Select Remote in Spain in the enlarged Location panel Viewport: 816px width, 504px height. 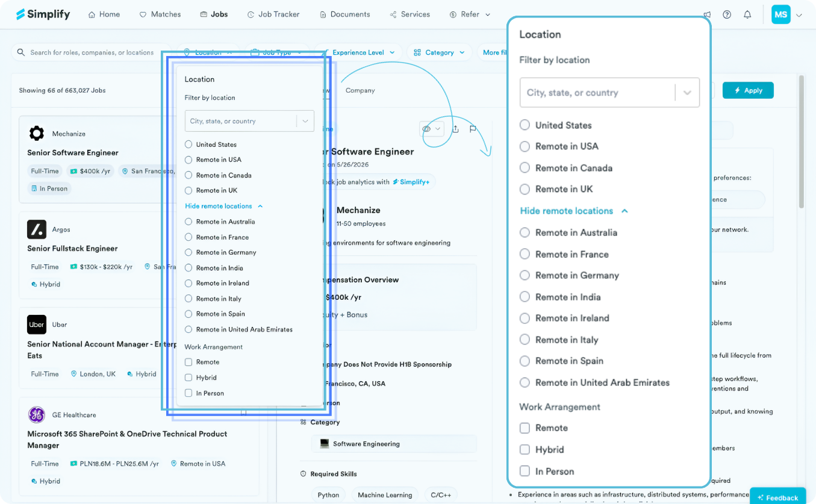click(525, 361)
